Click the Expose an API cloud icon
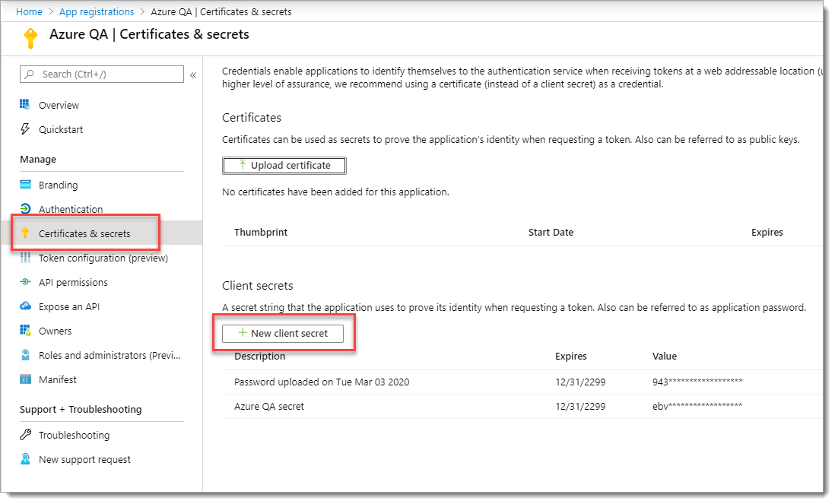835x504 pixels. [x=25, y=306]
